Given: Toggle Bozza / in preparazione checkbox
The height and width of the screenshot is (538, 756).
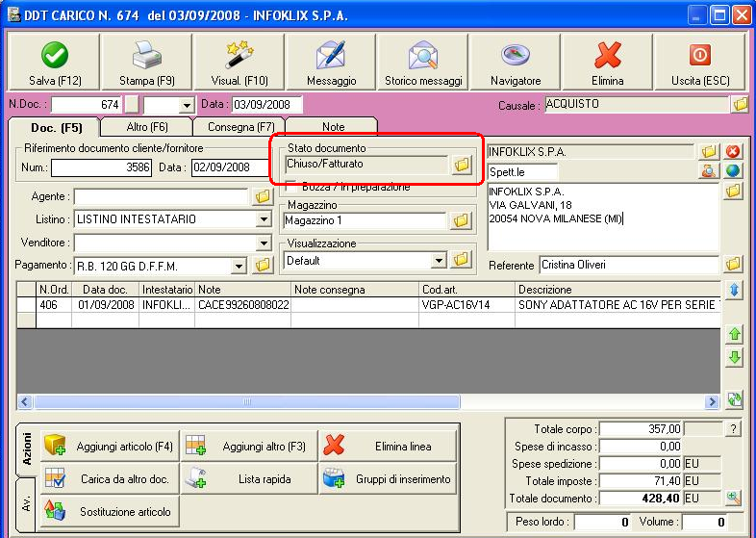Looking at the screenshot, I should 290,187.
